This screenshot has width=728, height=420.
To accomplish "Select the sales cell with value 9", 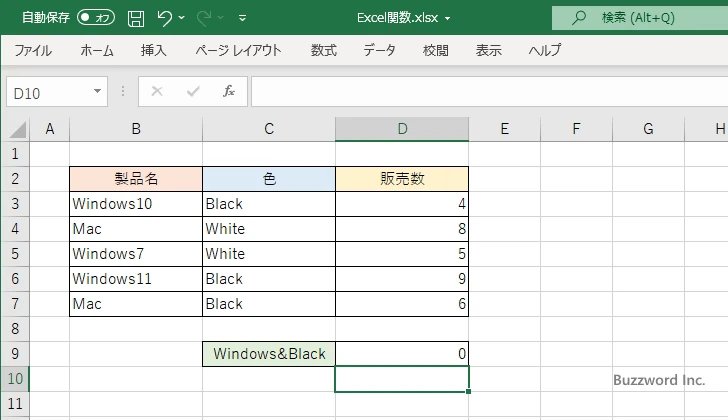I will [x=402, y=279].
